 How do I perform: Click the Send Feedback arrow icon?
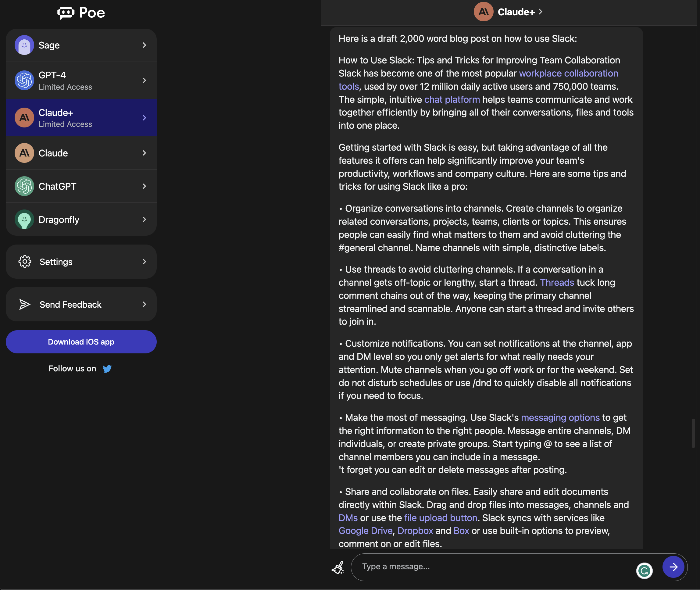click(x=145, y=304)
